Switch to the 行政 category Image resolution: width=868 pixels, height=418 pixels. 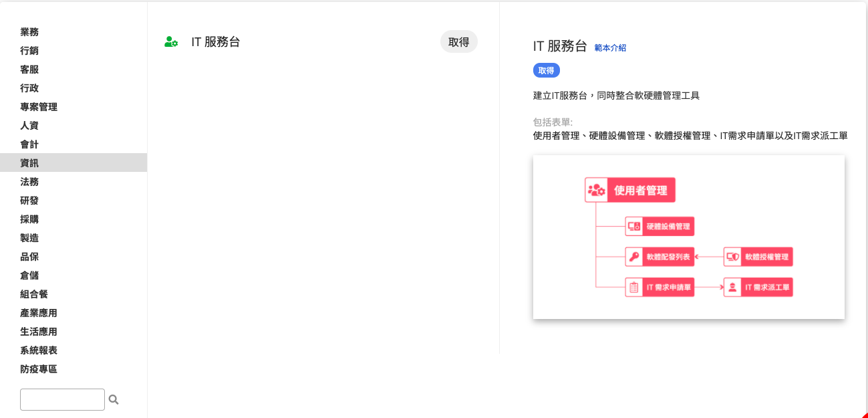click(x=29, y=88)
